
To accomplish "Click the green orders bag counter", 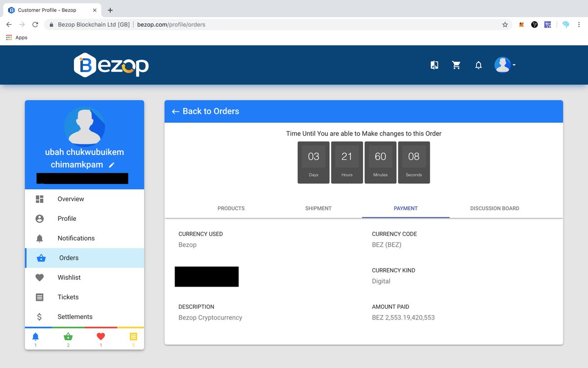I will (68, 339).
